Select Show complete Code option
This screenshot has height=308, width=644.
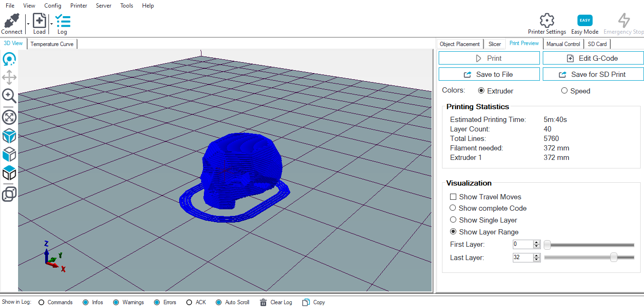point(453,208)
